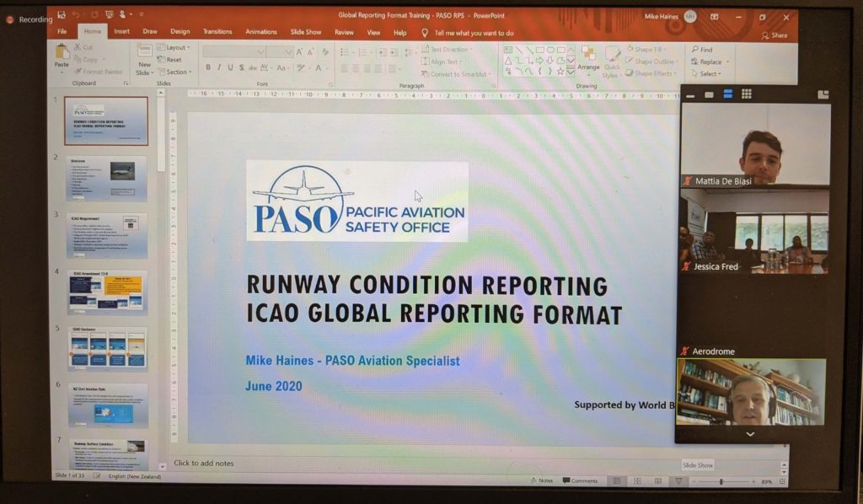Open the Replace dropdown arrow
This screenshot has height=504, width=863.
[727, 62]
